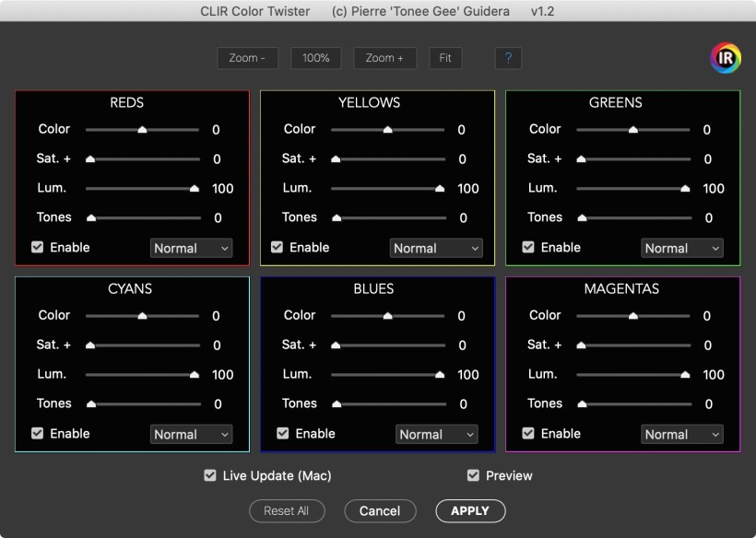Click the GREENS Lum. slider handle
The width and height of the screenshot is (756, 538).
point(685,188)
